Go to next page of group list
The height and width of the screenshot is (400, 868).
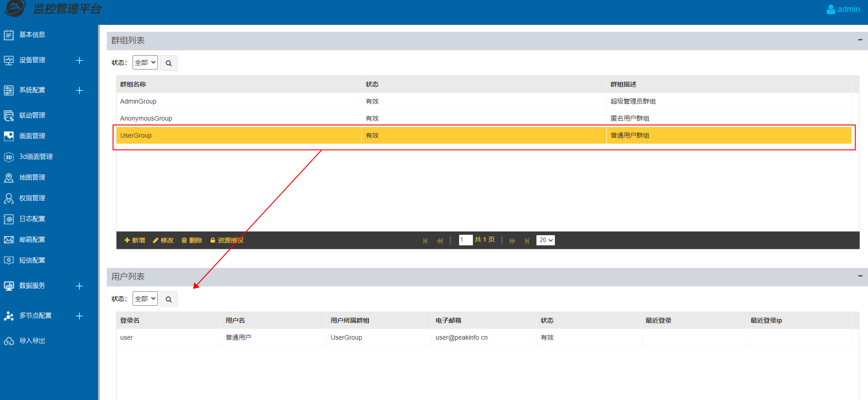tap(513, 241)
